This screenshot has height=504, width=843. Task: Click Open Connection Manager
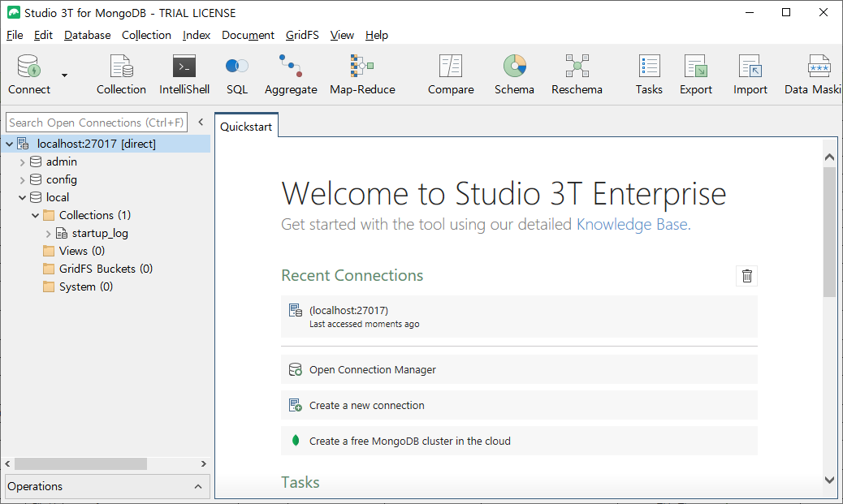click(x=519, y=369)
